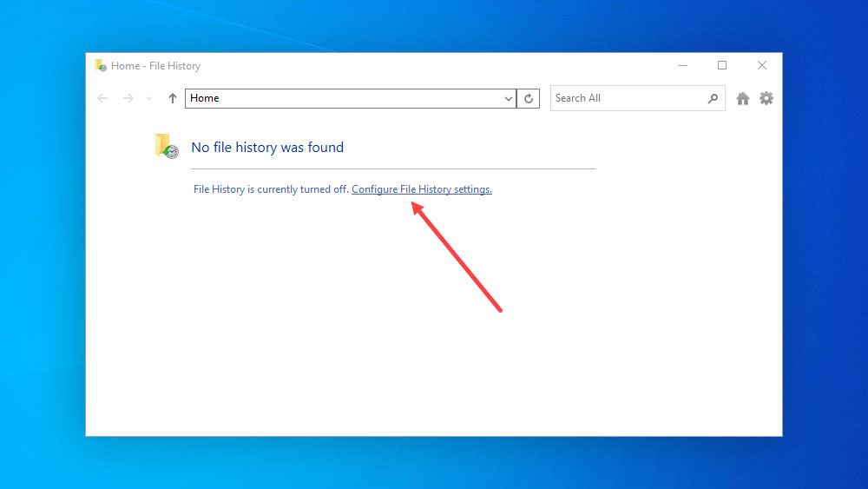Image resolution: width=868 pixels, height=489 pixels.
Task: Navigate forward with the right arrow
Action: coord(128,98)
